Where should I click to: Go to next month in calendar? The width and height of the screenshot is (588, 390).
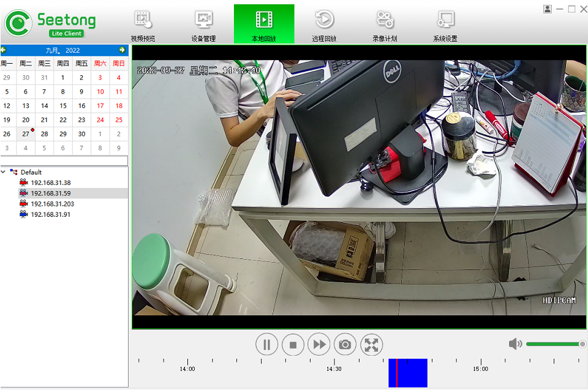[x=123, y=50]
